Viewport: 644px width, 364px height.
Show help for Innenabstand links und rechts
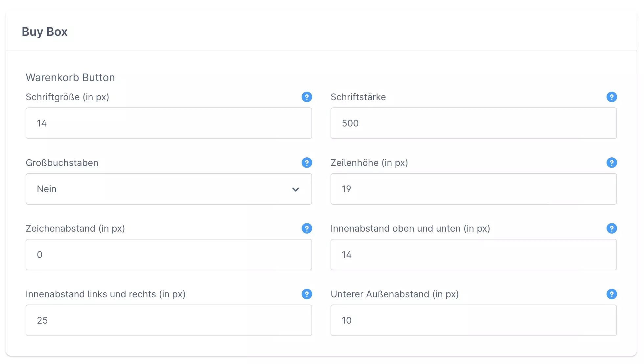coord(307,294)
